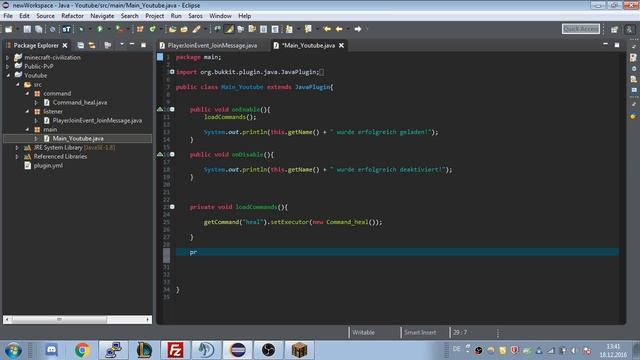Click the Open Type toolbar icon
This screenshot has width=640, height=360.
[172, 29]
